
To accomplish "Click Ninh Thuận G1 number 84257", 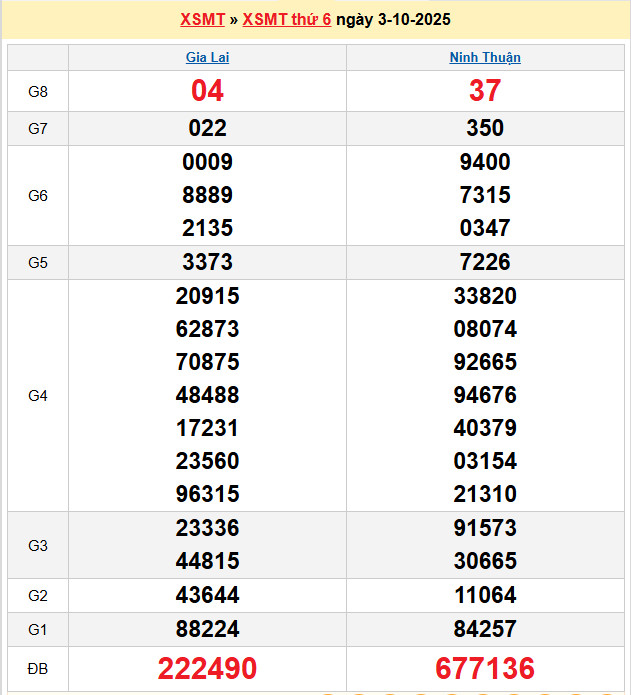I will pos(485,629).
